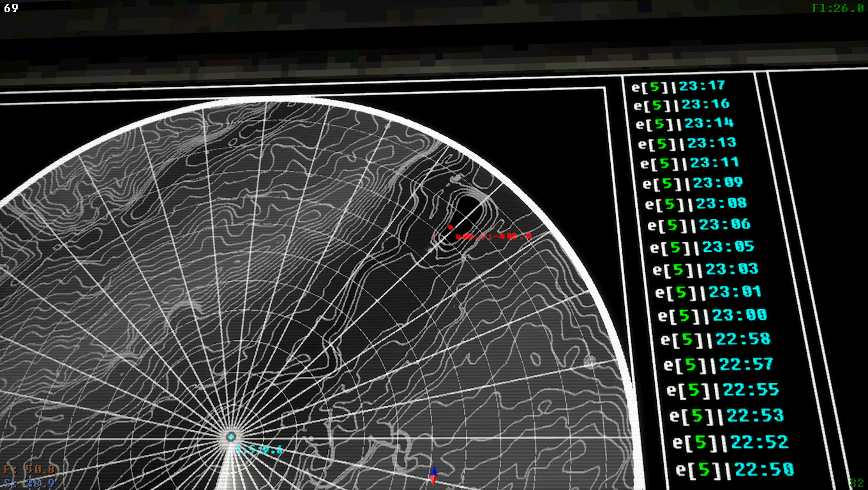The height and width of the screenshot is (490, 868).
Task: Click the cyan center marker on the radar
Action: 231,437
